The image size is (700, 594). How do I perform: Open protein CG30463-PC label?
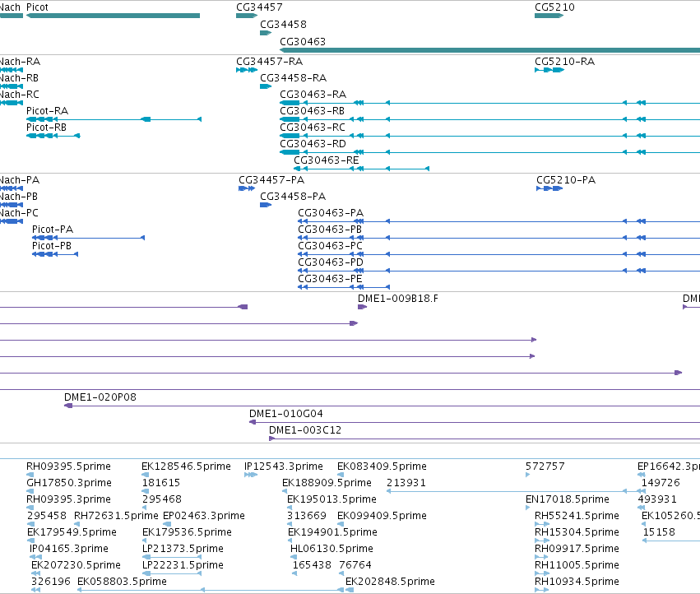pos(331,246)
